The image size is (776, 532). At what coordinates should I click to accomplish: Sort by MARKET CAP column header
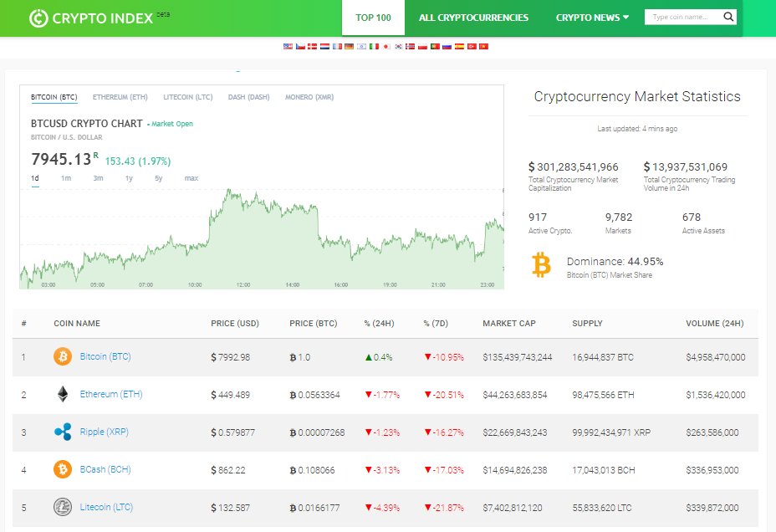509,323
